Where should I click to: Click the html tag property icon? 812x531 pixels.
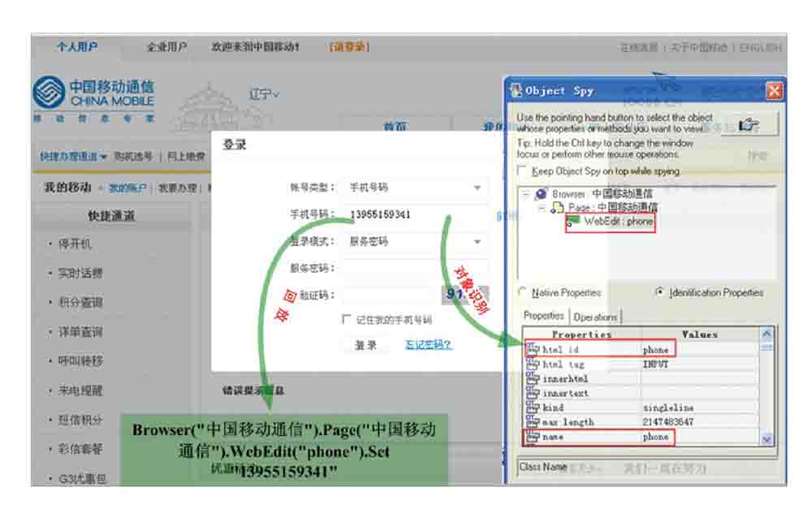coord(533,364)
